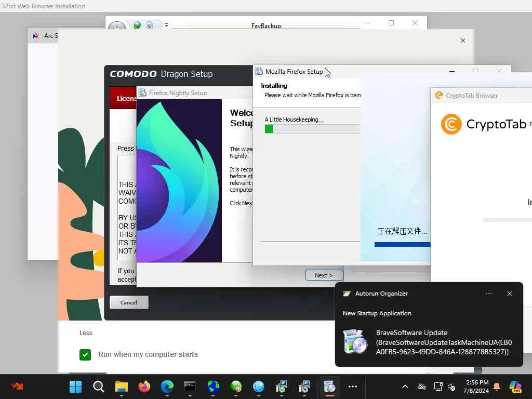Open network status tray icon
This screenshot has width=532, height=399.
coord(438,387)
